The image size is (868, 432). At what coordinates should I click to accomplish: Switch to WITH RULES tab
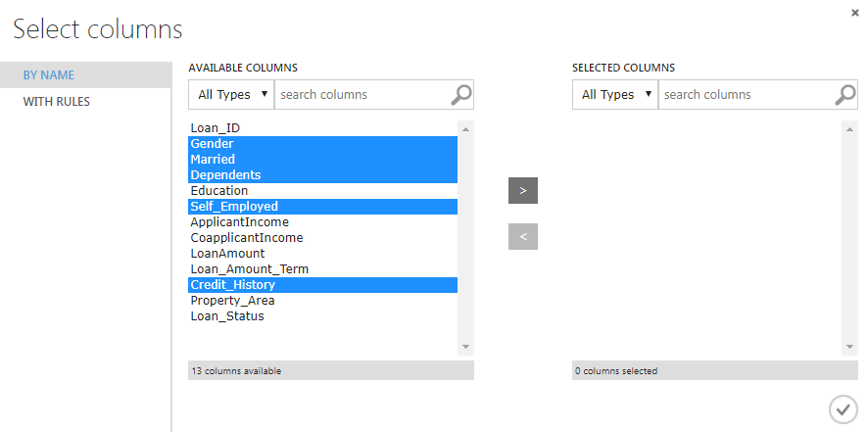85,102
